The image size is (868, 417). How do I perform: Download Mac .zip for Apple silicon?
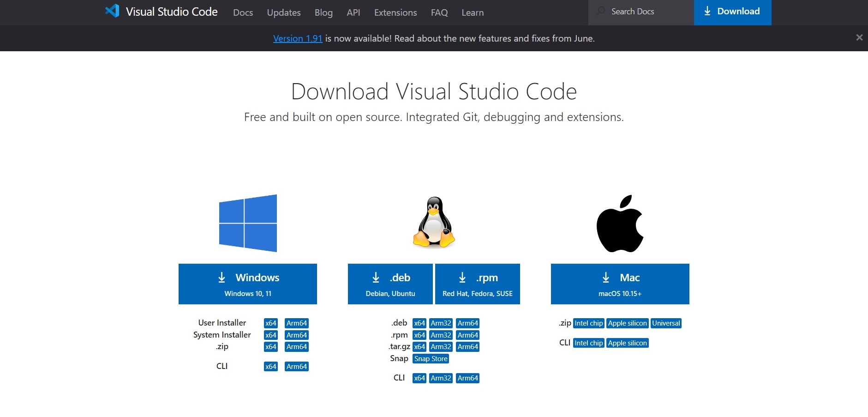tap(628, 323)
